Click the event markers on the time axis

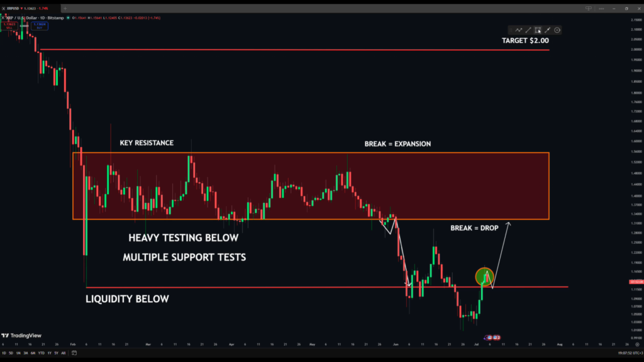[x=492, y=337]
